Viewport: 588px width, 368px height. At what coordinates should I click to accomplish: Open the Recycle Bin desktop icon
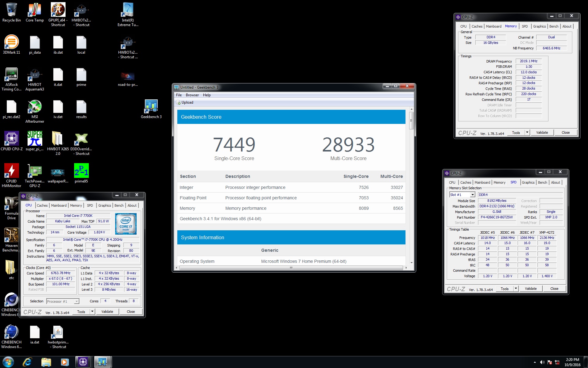[x=11, y=12]
